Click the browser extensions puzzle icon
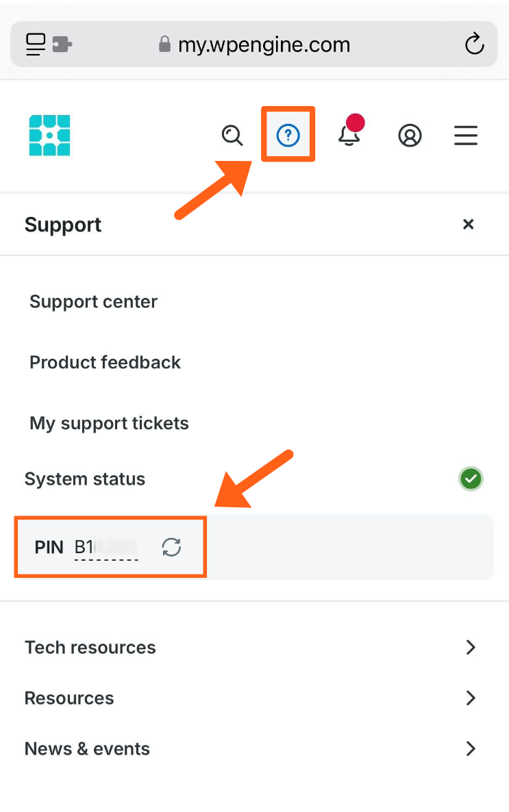 [62, 45]
